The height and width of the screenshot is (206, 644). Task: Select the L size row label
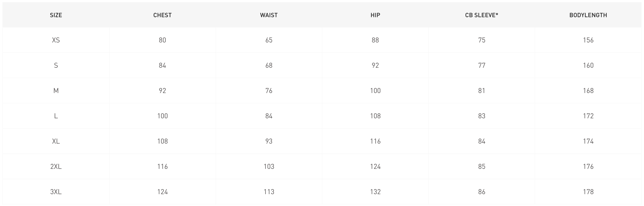click(x=56, y=116)
